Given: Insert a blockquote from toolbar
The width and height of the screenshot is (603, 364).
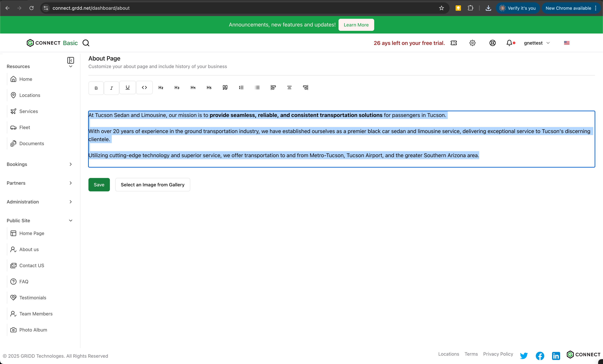Looking at the screenshot, I should pos(225,87).
